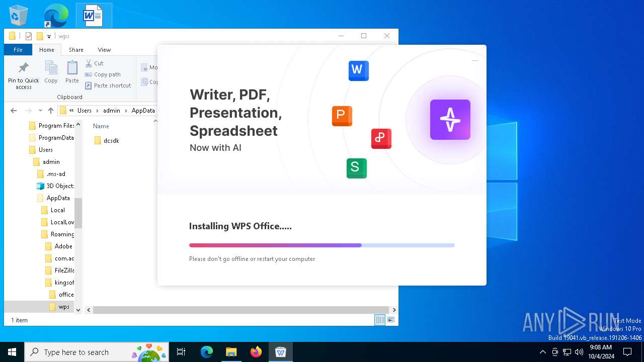Select Users folder in tree
This screenshot has width=644, height=362.
coord(41,150)
